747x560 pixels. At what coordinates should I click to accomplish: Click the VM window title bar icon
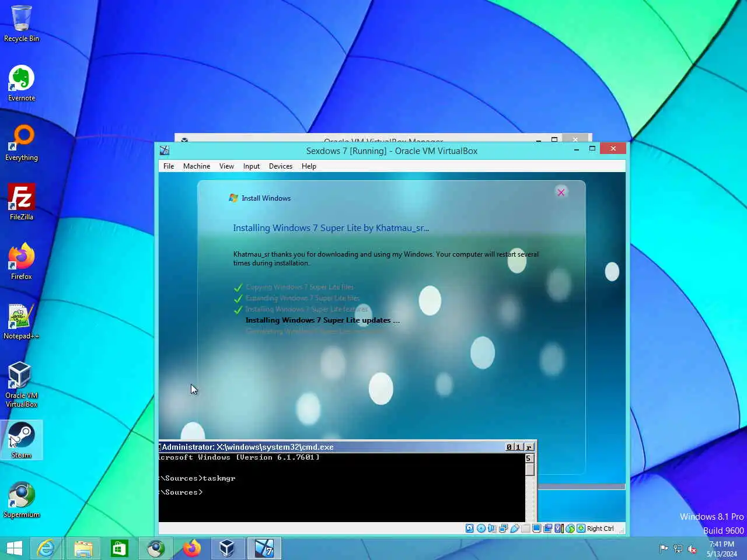165,150
